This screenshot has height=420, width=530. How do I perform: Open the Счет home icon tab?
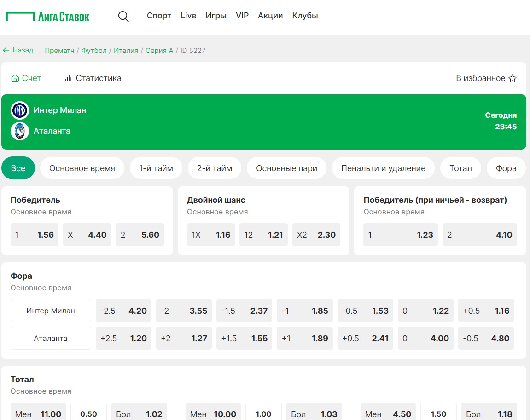[26, 78]
